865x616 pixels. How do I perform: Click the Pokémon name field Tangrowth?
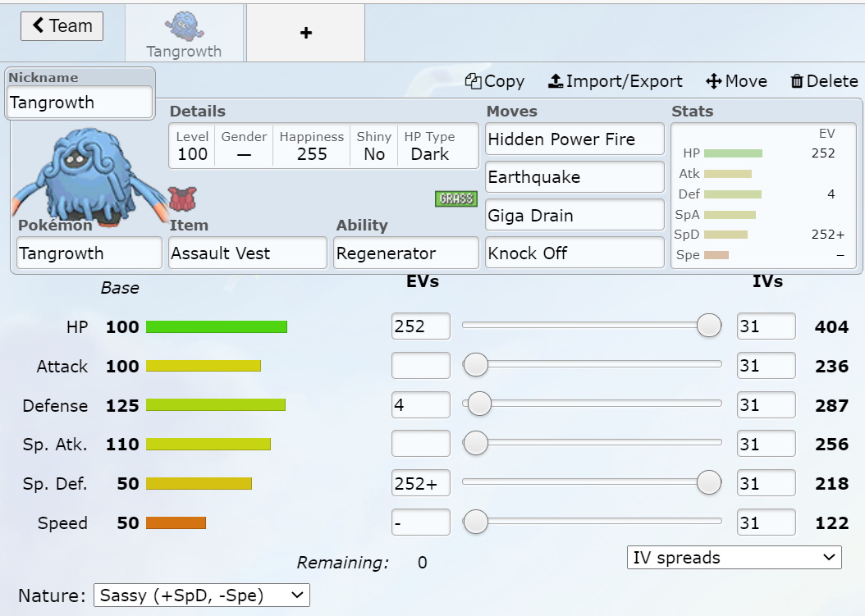click(x=89, y=253)
